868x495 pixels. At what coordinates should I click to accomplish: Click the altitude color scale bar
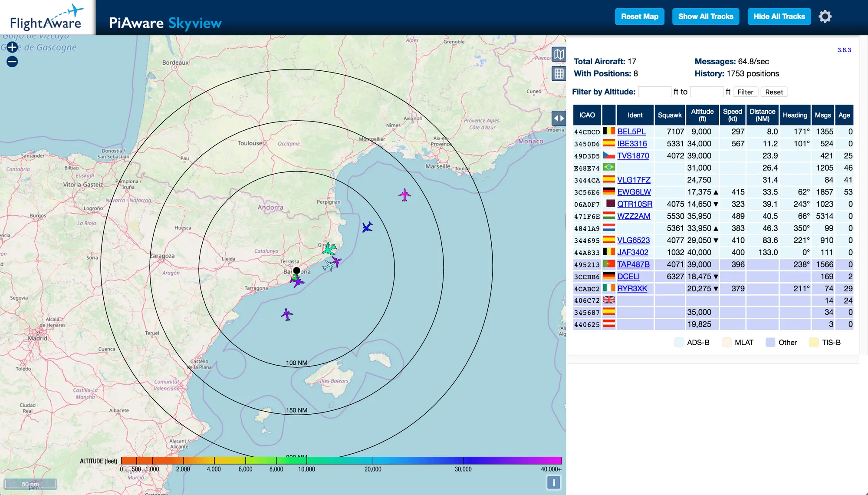[x=342, y=461]
